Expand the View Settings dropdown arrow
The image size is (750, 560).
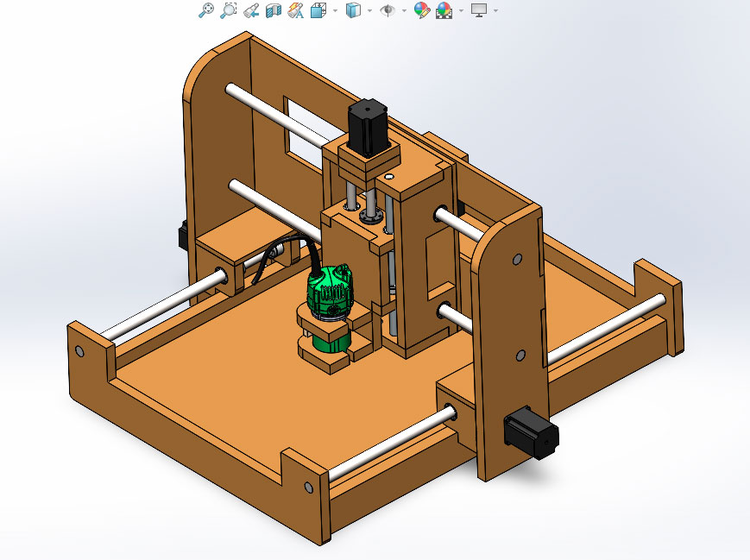tap(495, 10)
